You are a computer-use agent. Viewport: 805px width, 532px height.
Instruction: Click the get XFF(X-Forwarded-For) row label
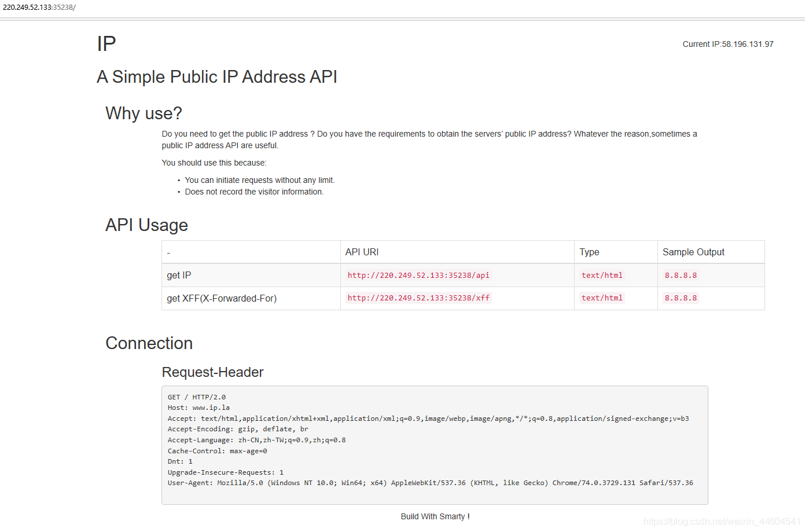point(222,298)
